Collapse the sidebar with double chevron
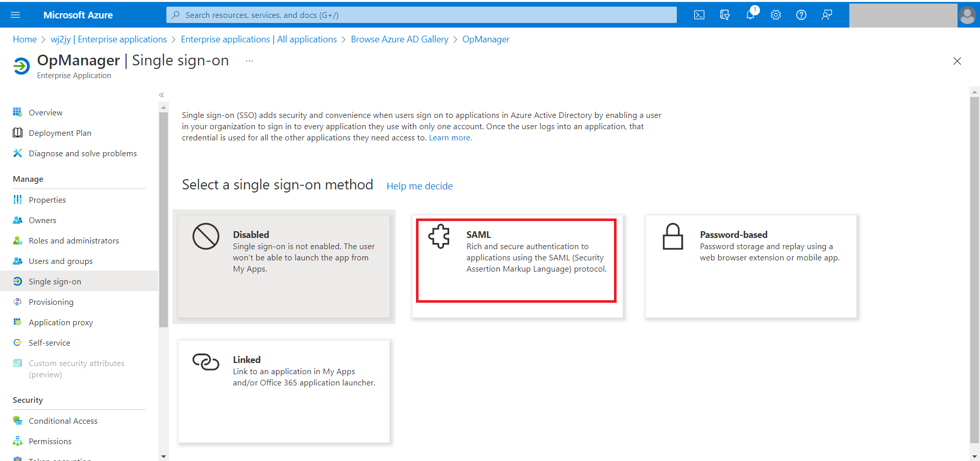 click(x=161, y=95)
